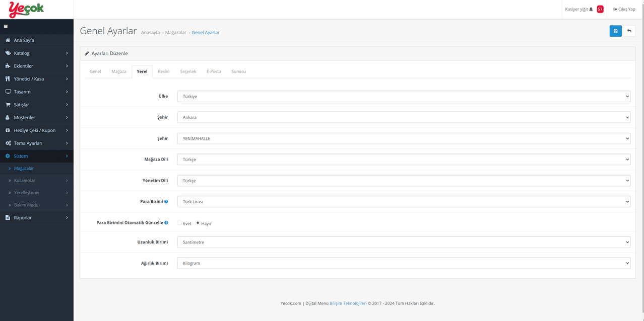Open Tema Ayarları sidebar menu
The image size is (644, 321).
coord(36,143)
